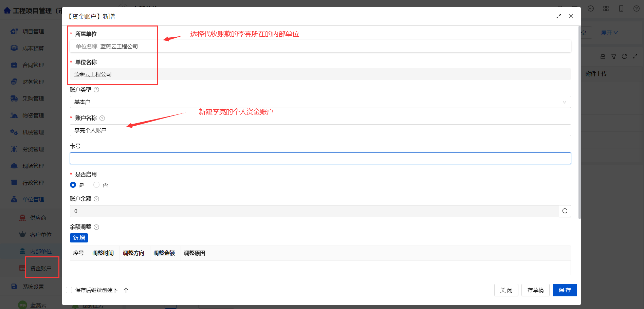Click the 序号 column header
This screenshot has height=309, width=644.
point(78,253)
